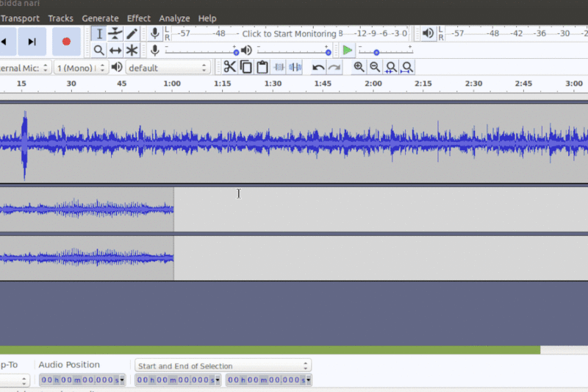Adjust the playback speed slider

click(385, 51)
